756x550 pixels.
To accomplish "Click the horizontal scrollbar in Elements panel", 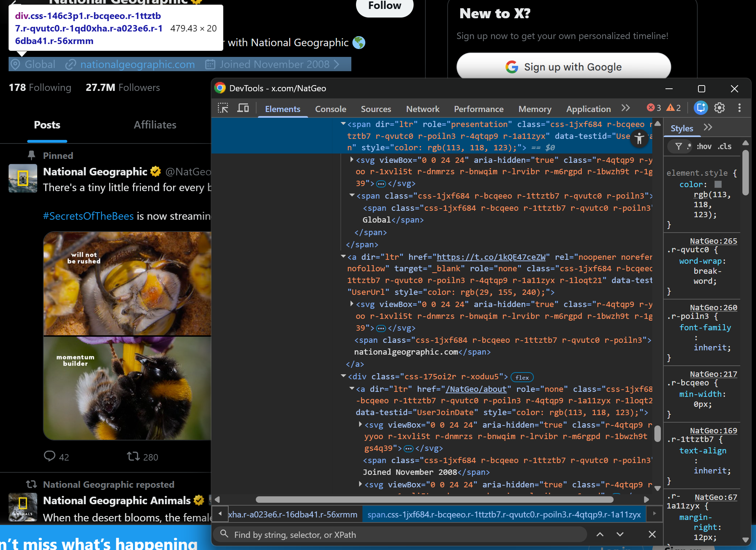I will (x=434, y=499).
